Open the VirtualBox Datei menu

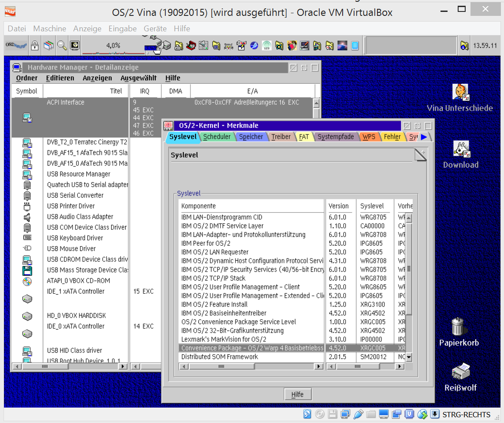[x=17, y=29]
